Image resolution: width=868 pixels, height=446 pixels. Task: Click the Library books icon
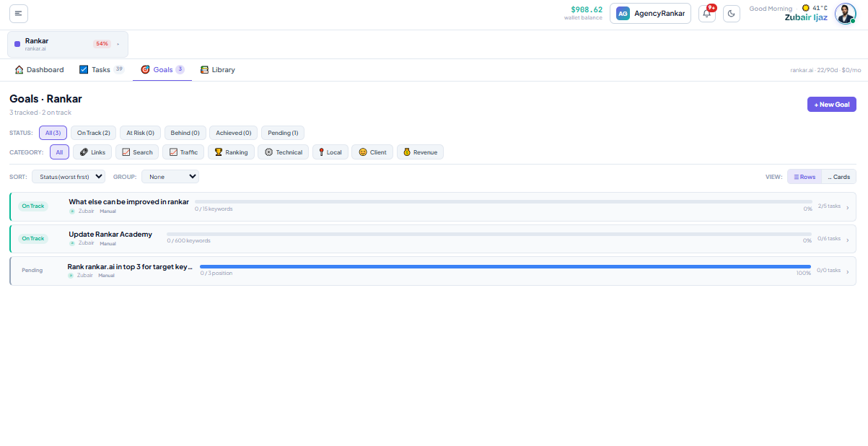coord(204,70)
